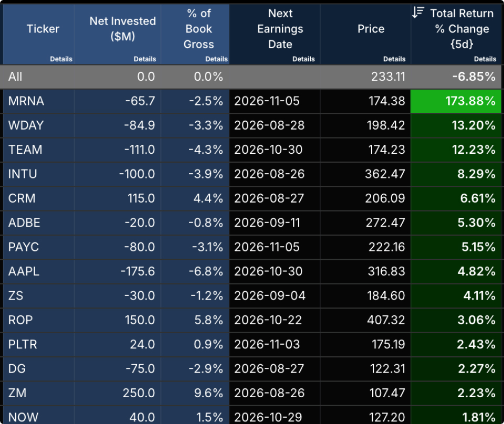
Task: Select the ZS ticker cell
Action: tap(39, 296)
